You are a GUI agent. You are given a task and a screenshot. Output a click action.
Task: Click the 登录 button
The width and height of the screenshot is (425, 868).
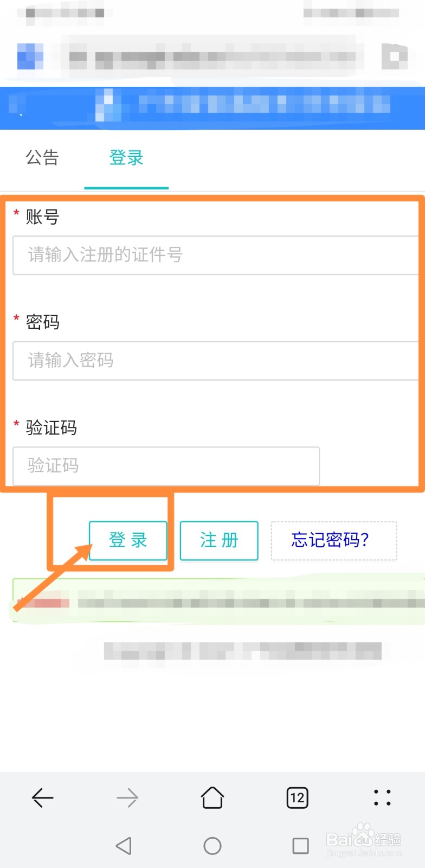(128, 540)
